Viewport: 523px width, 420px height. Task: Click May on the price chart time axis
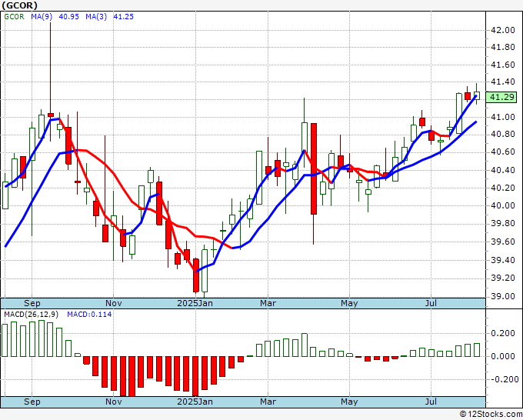click(x=349, y=303)
